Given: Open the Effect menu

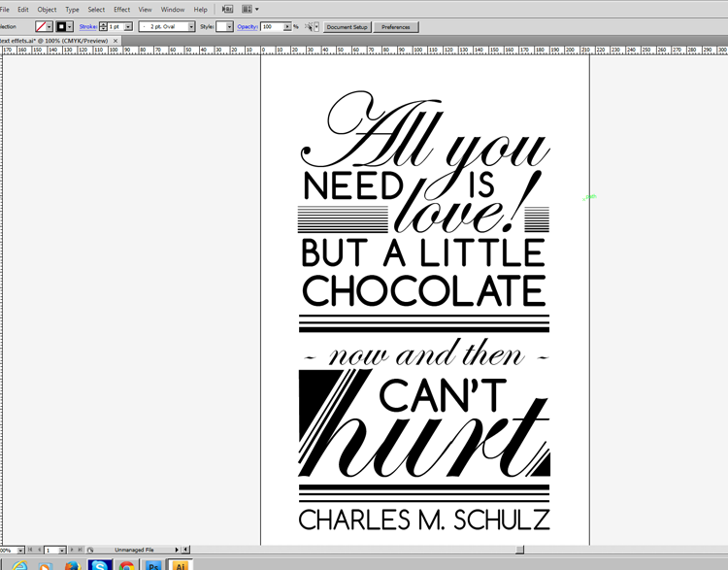Looking at the screenshot, I should pyautogui.click(x=121, y=10).
